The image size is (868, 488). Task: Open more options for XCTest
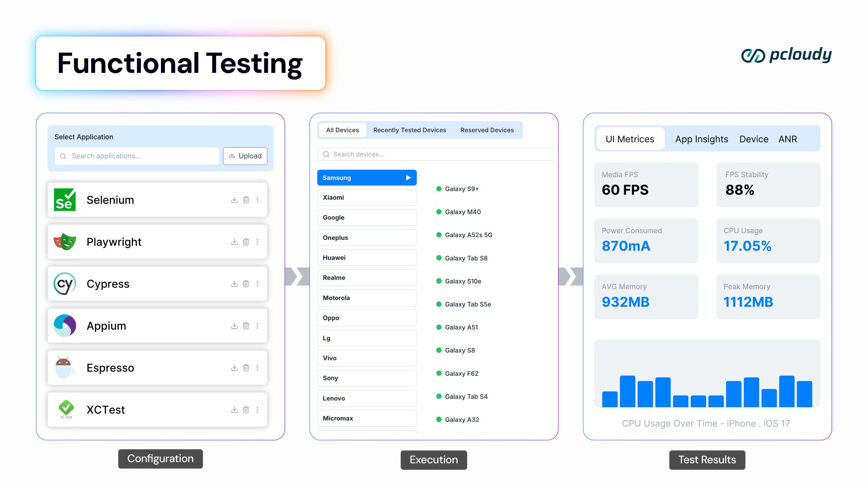[257, 410]
